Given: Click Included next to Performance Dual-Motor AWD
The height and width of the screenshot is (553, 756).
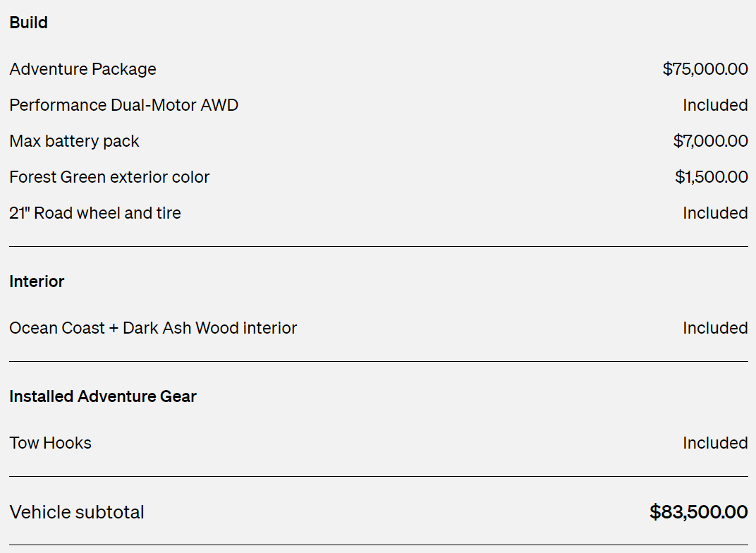Looking at the screenshot, I should [714, 105].
